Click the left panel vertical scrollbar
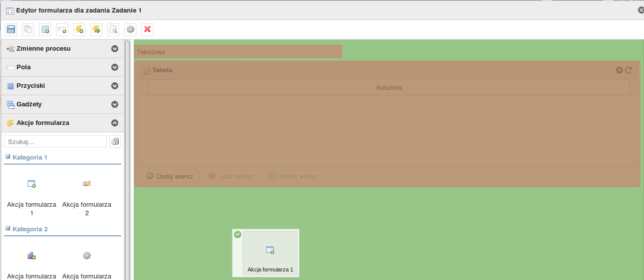644x280 pixels. [x=128, y=160]
